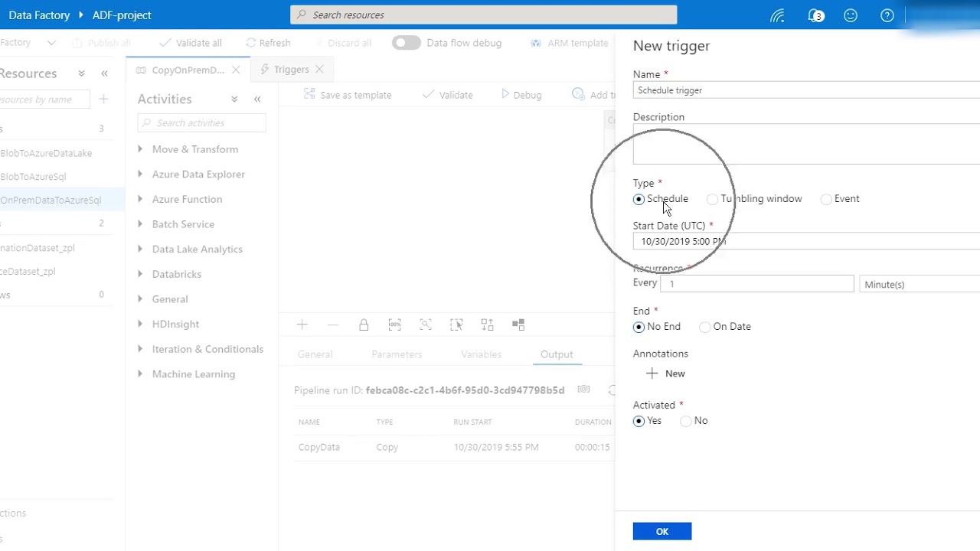
Task: Select the Tumbling window trigger type
Action: pos(712,199)
